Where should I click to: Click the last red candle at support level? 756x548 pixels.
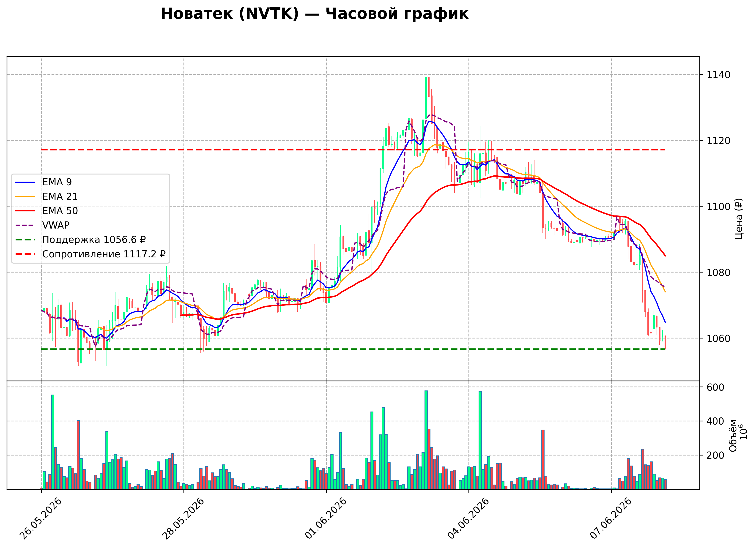point(665,342)
